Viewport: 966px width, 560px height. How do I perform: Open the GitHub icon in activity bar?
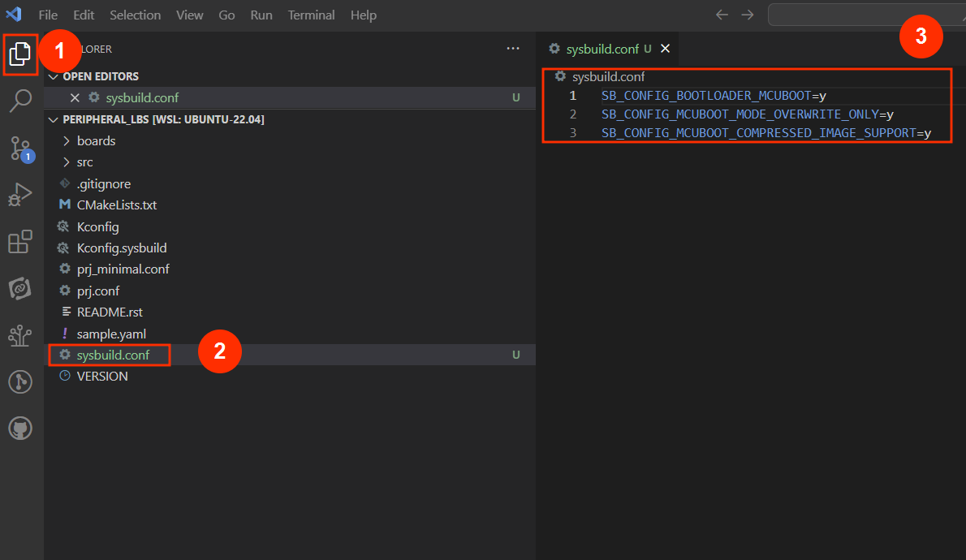click(x=20, y=428)
